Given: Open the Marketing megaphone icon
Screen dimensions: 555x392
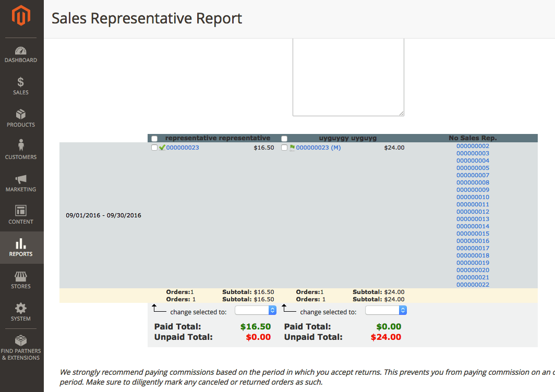Looking at the screenshot, I should pyautogui.click(x=21, y=179).
